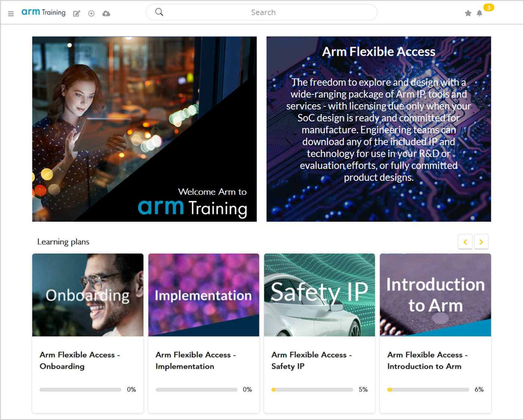524x420 pixels.
Task: Click 'Arm Flexible Access - Implementation' title
Action: [196, 361]
